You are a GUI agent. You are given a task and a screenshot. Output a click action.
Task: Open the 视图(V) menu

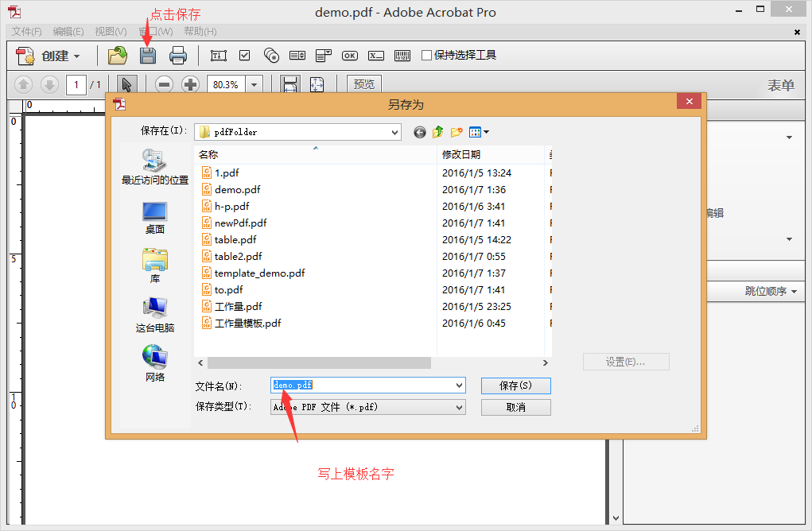coord(111,32)
